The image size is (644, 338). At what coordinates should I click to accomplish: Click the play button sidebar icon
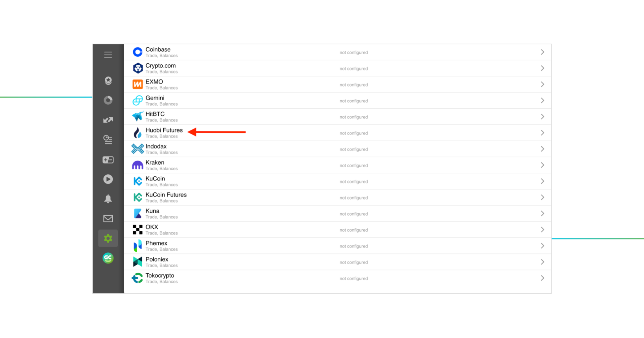tap(108, 179)
